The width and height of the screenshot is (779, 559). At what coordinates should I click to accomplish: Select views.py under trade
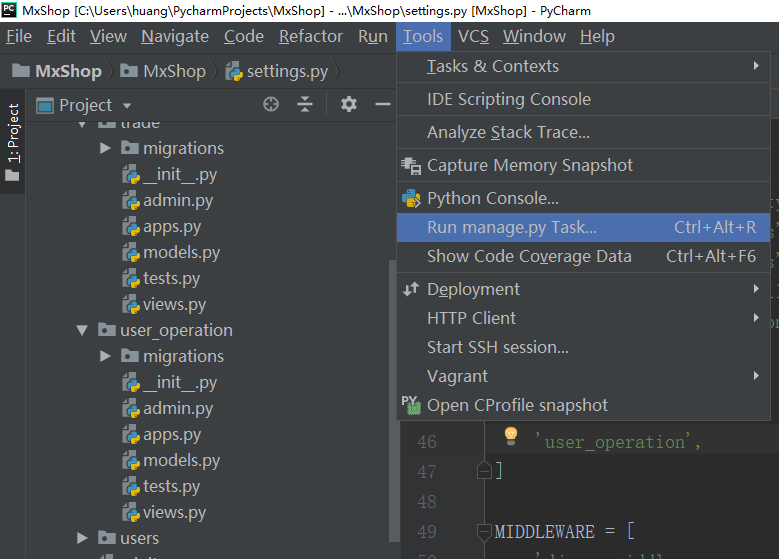(x=164, y=304)
